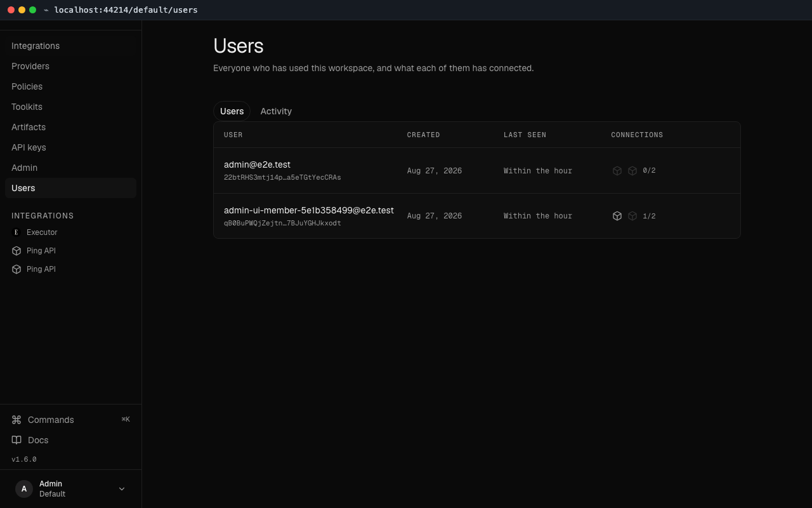Expand the Admin workspace switcher chevron
This screenshot has width=812, height=508.
[x=122, y=488]
